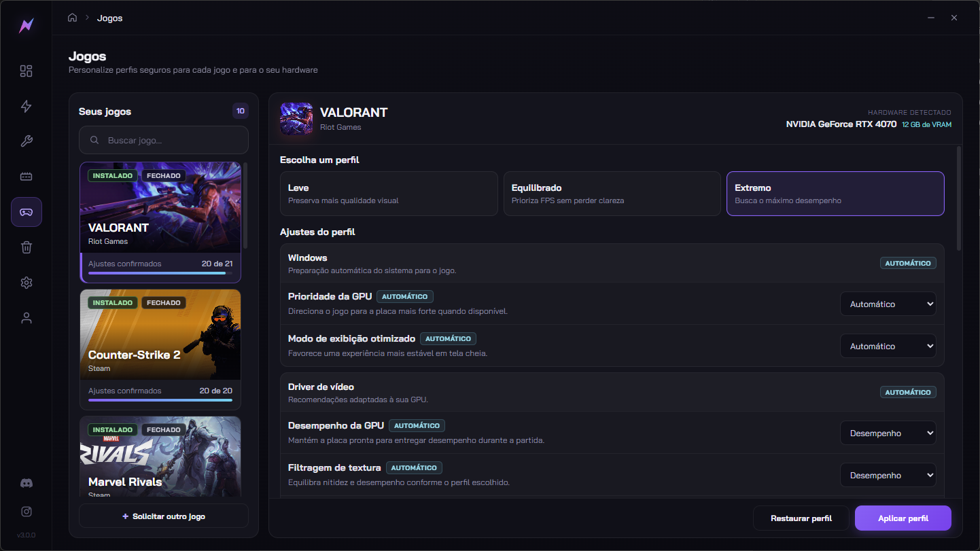Choose the Leve profile
The height and width of the screenshot is (551, 980).
(389, 194)
